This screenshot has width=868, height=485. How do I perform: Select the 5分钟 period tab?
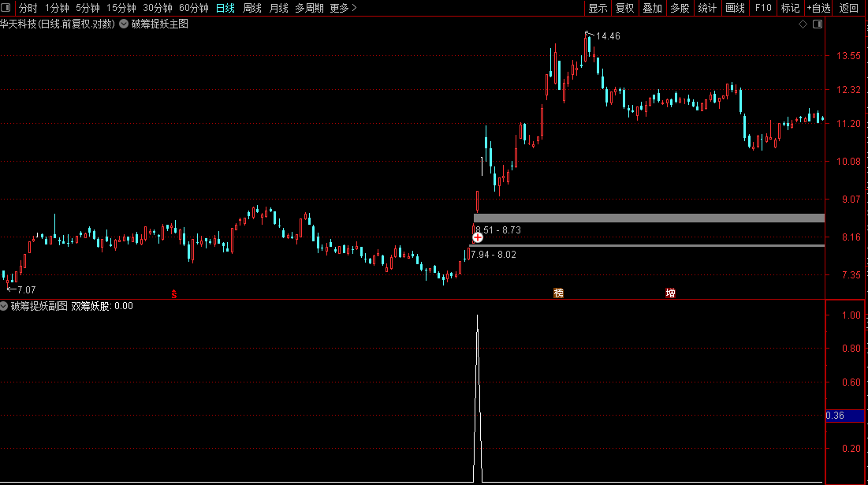point(88,8)
